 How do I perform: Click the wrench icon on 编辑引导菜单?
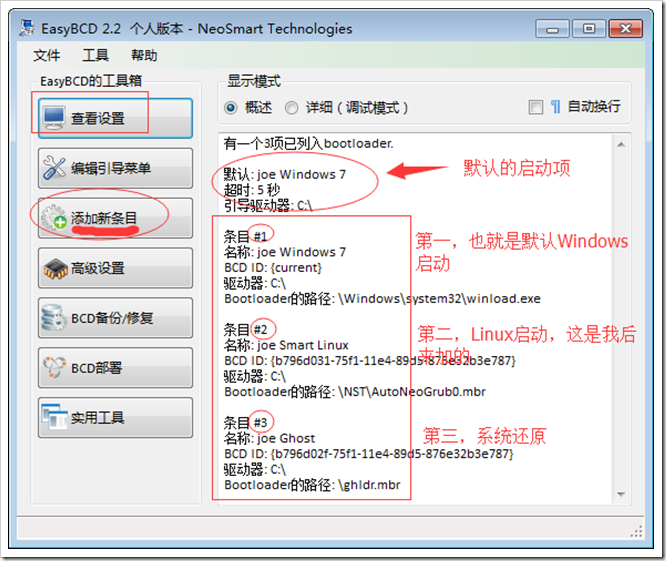54,168
